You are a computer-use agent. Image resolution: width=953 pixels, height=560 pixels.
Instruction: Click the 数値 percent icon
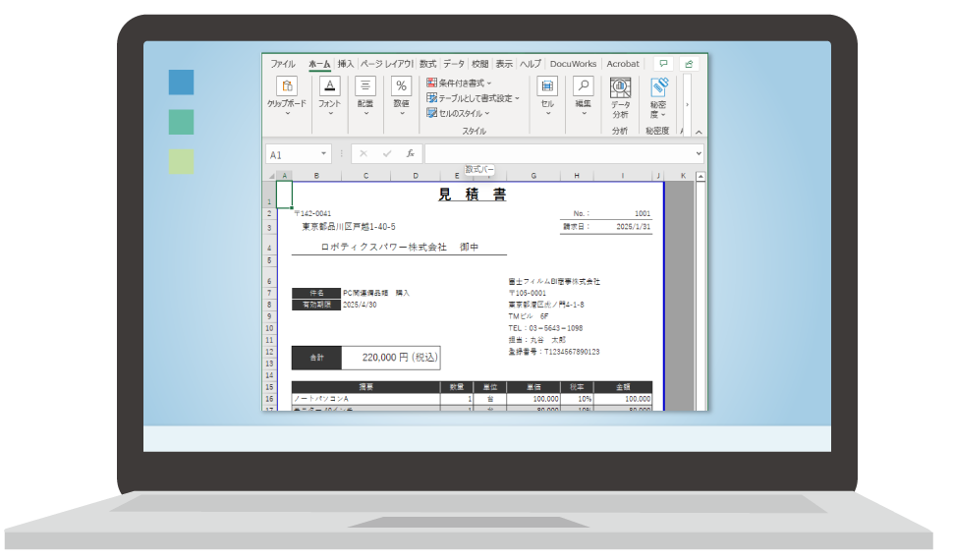point(401,86)
